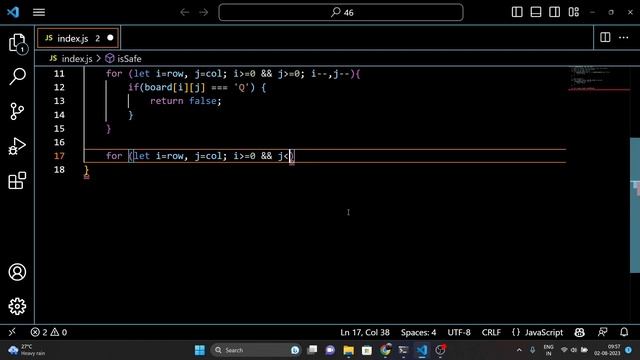
Task: Open the remote window indicator
Action: (x=12, y=332)
